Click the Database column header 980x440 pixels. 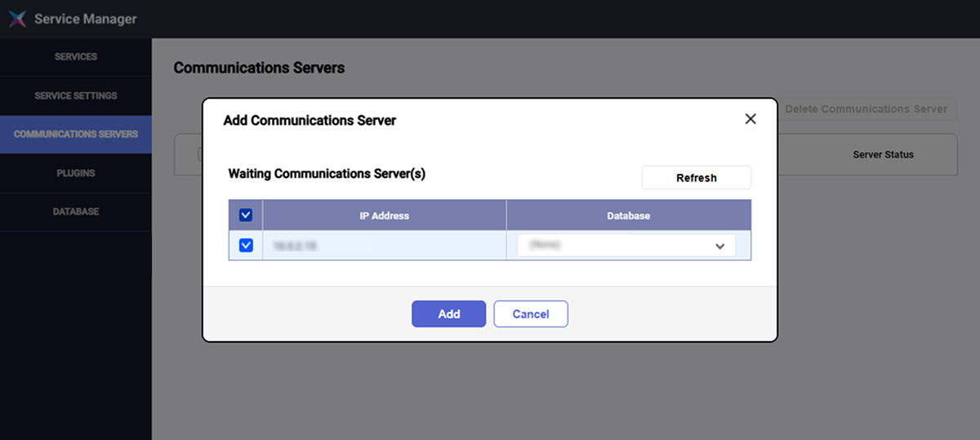(x=628, y=216)
